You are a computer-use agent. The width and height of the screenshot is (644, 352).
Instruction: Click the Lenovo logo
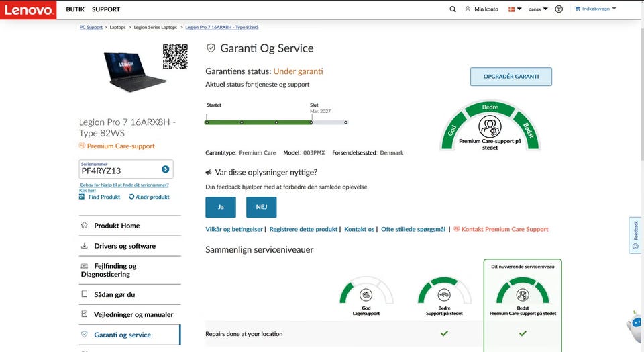(28, 9)
